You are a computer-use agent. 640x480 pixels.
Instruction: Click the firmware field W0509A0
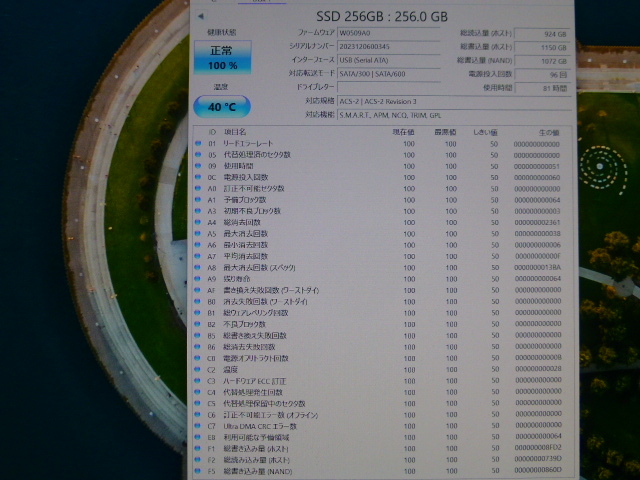pos(389,33)
